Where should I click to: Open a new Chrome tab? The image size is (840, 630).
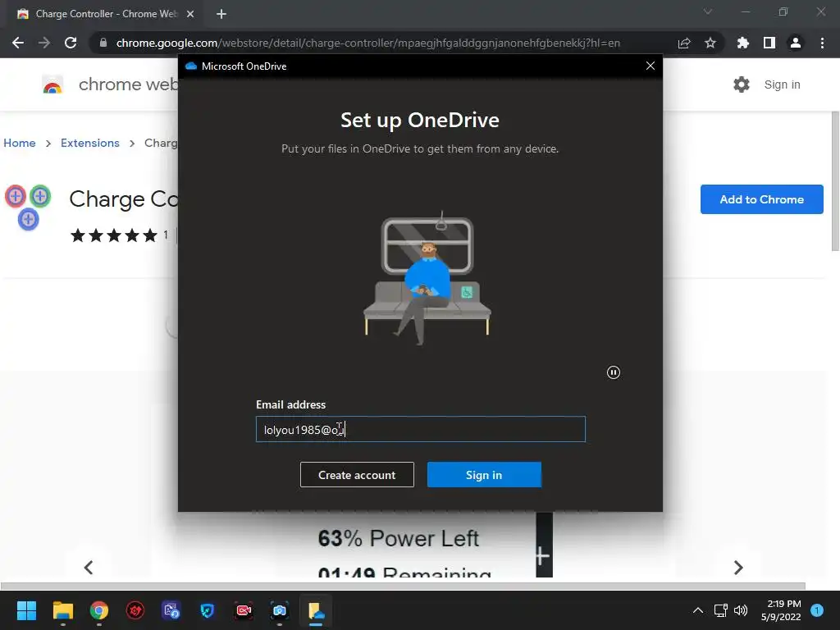pos(221,14)
